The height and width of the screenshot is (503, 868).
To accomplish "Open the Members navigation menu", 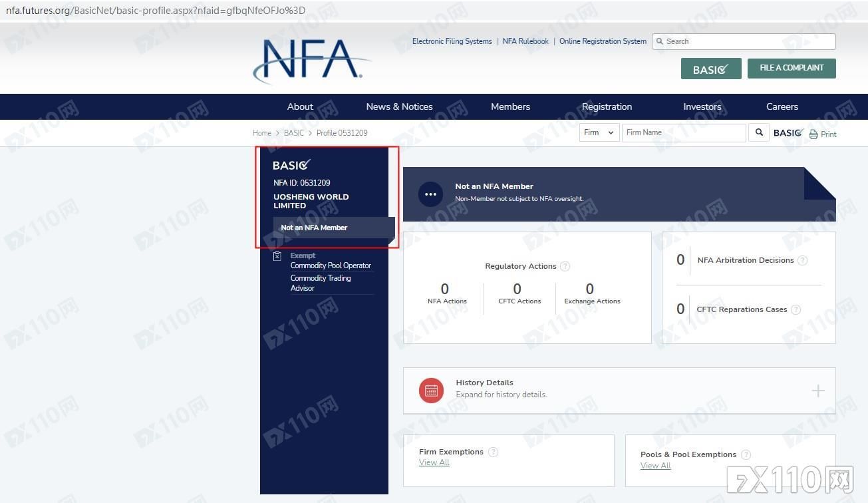I will [510, 106].
